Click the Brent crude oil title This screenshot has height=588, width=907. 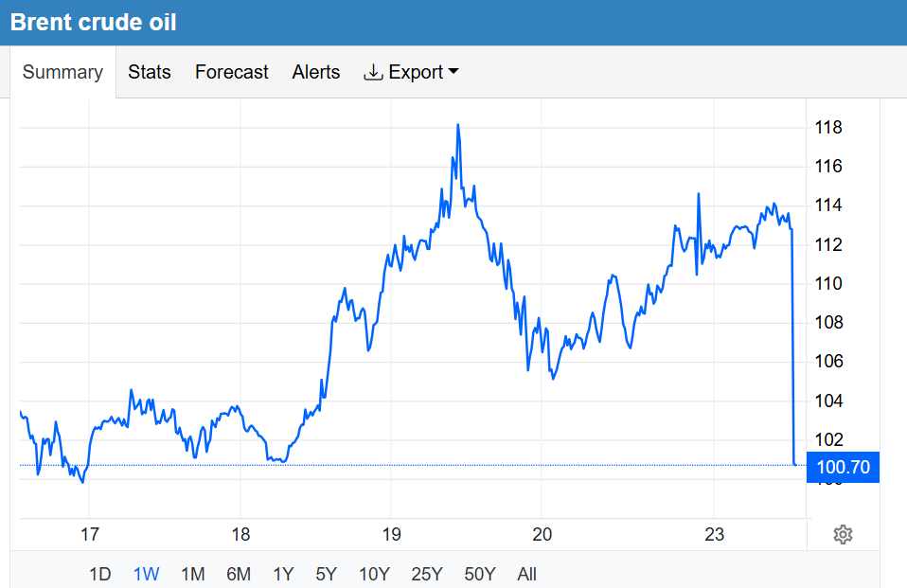tap(93, 22)
